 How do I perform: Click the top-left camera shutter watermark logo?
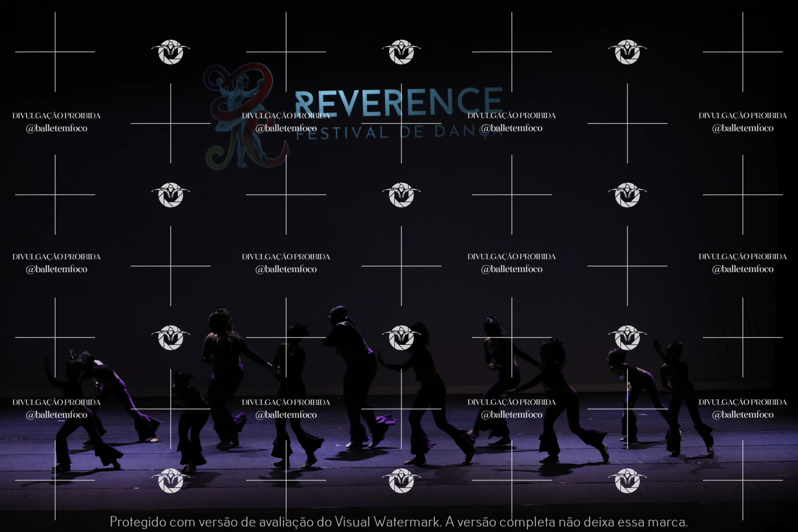point(171,52)
